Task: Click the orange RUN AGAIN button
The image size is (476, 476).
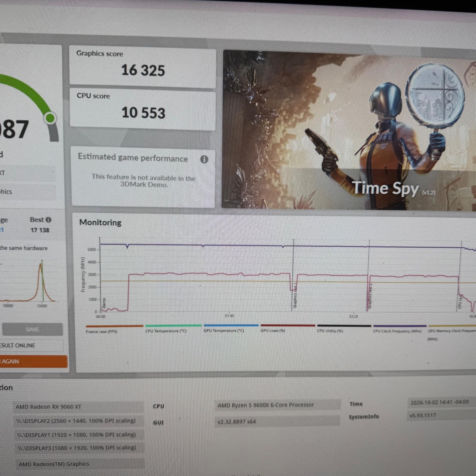Action: (x=33, y=361)
